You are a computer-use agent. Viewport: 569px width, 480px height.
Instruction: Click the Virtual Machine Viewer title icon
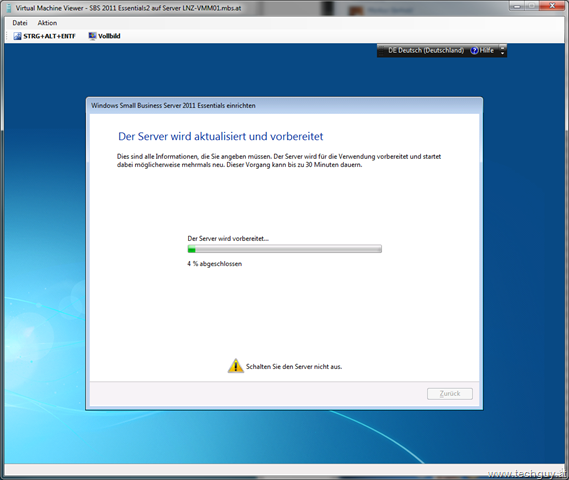click(x=9, y=8)
